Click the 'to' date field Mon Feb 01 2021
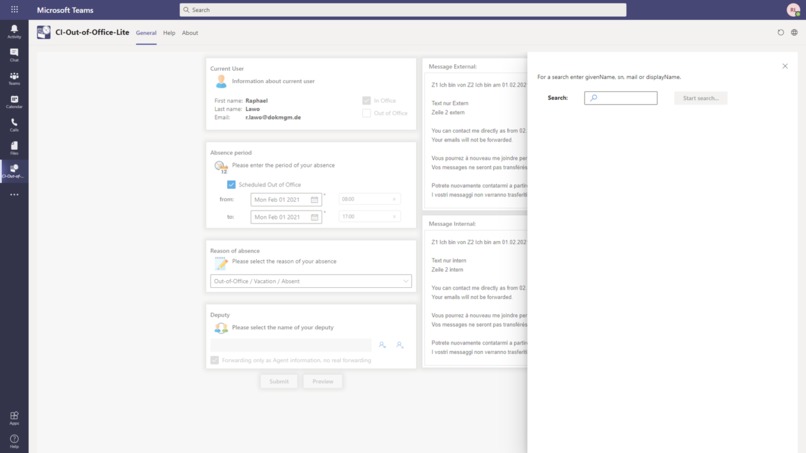Screen dimensions: 806x453 (286, 217)
